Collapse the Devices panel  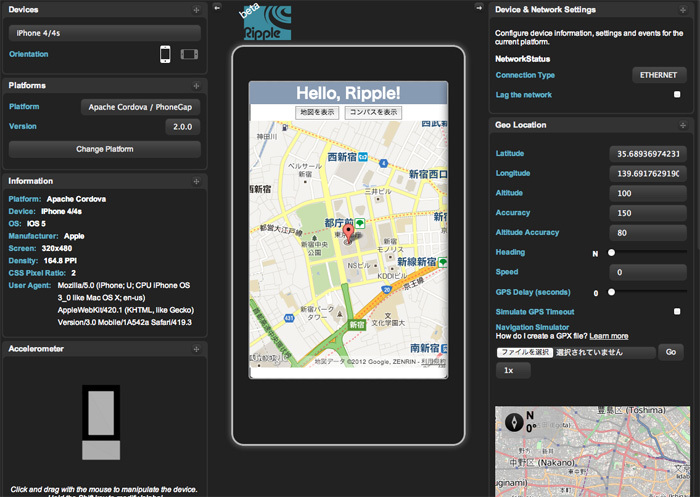pyautogui.click(x=196, y=10)
